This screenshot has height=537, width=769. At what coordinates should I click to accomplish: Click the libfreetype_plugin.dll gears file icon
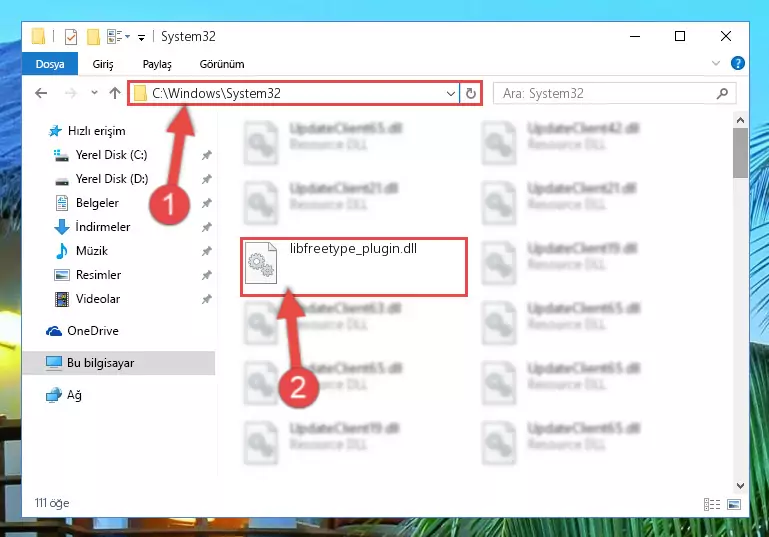click(x=261, y=263)
